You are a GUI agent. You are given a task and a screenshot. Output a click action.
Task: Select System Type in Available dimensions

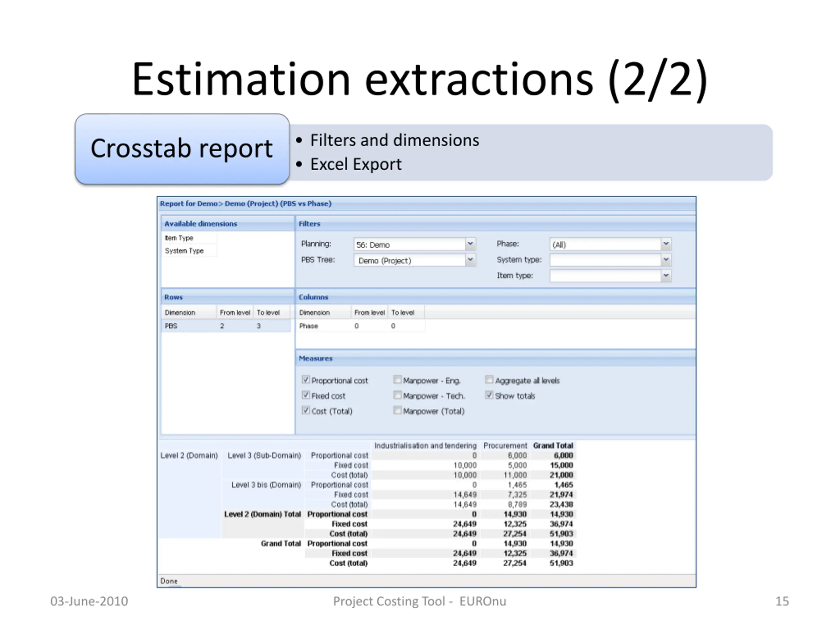tap(184, 251)
